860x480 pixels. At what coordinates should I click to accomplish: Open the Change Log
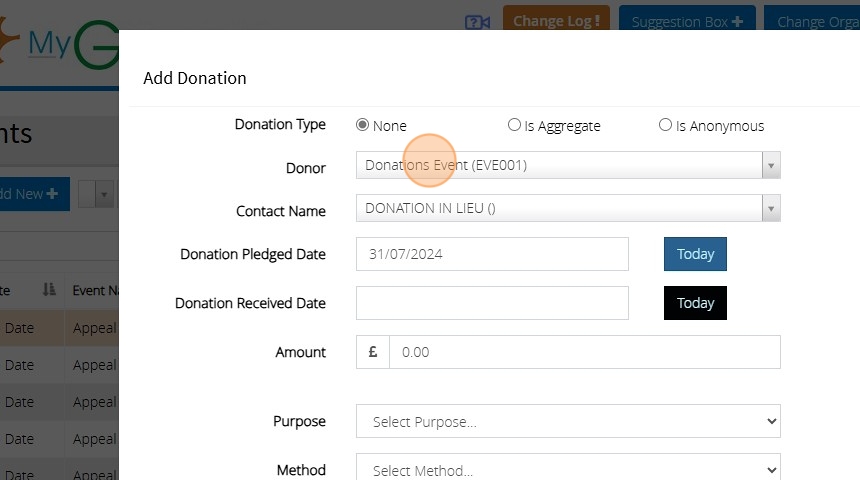[556, 21]
